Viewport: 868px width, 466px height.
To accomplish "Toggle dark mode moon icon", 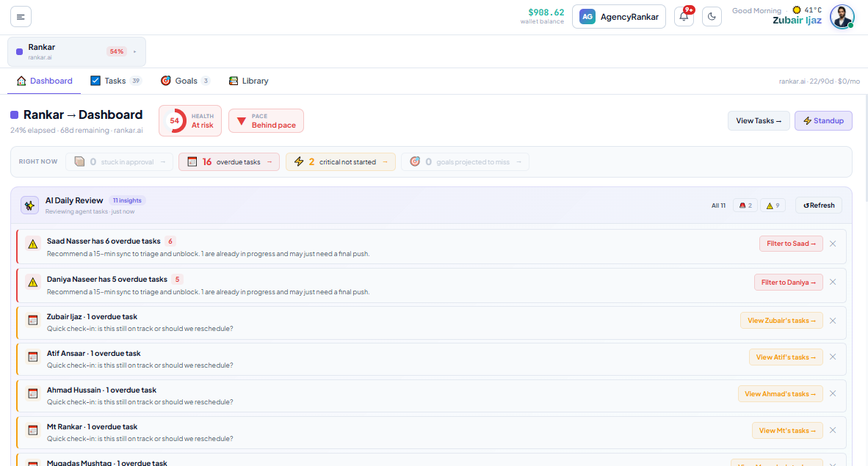I will [712, 17].
